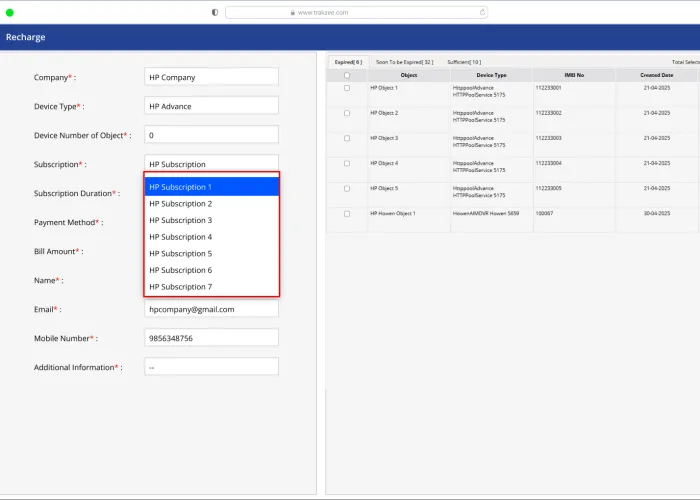Click the reload icon in address bar

[483, 12]
